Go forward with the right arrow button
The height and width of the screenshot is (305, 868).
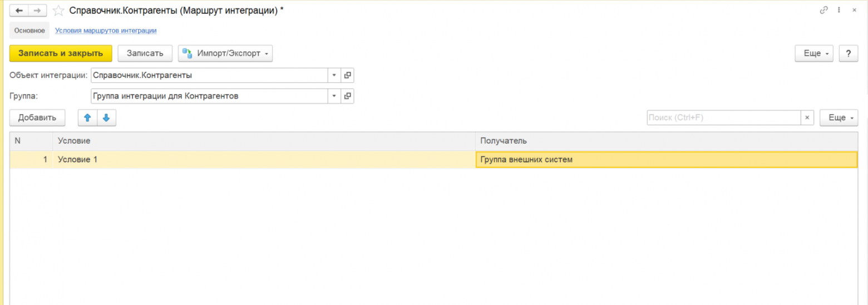[37, 11]
